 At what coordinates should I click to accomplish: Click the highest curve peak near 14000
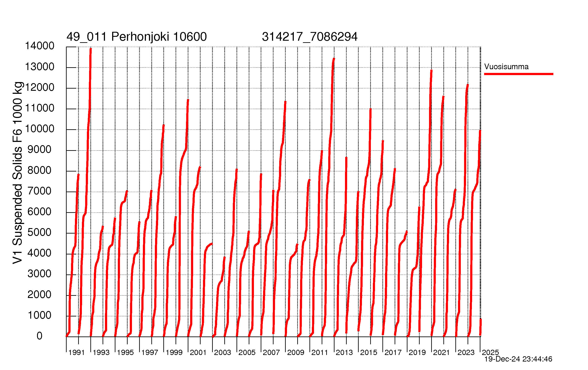click(x=91, y=49)
